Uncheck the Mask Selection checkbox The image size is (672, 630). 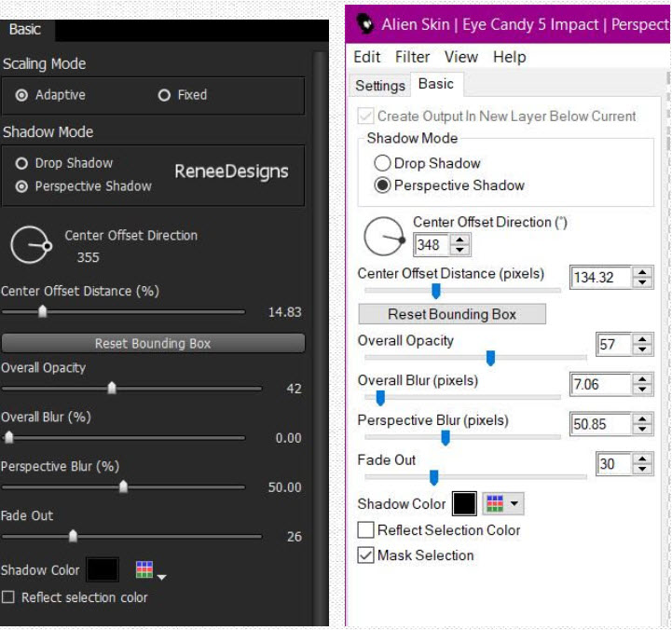click(x=365, y=555)
